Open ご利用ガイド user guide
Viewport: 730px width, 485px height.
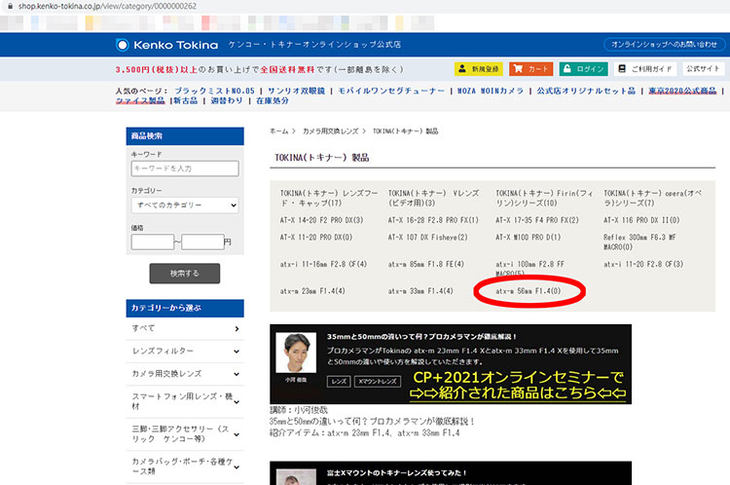[647, 69]
